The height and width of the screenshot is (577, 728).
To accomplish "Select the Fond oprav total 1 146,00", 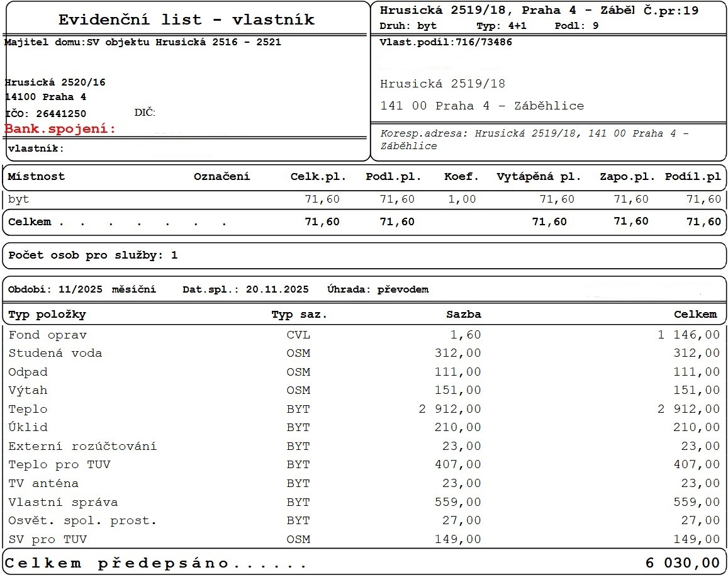I will click(688, 335).
